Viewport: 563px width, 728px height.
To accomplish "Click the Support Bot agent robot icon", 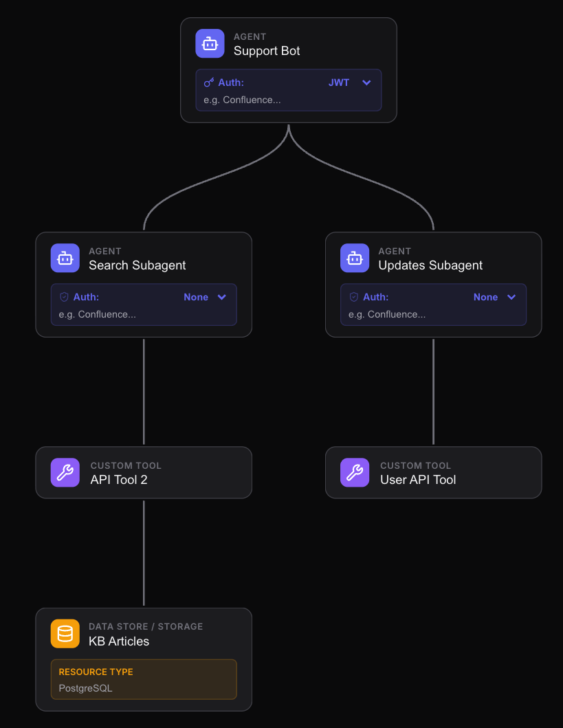I will point(210,43).
